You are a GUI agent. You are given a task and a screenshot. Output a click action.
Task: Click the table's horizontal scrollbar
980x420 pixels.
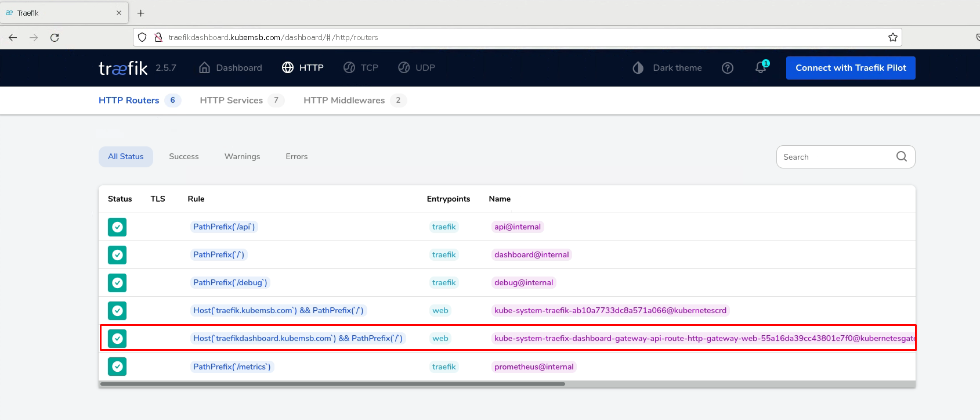pos(332,384)
